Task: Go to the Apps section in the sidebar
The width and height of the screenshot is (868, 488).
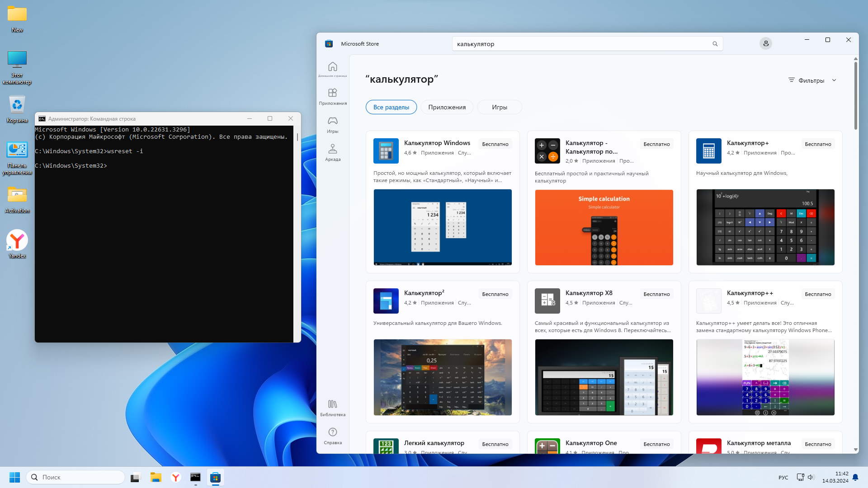Action: point(332,94)
